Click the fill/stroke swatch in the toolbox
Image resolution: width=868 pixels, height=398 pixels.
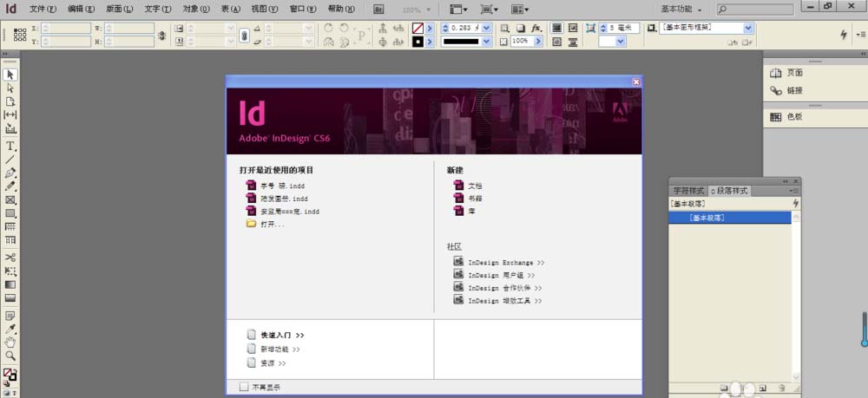click(10, 375)
